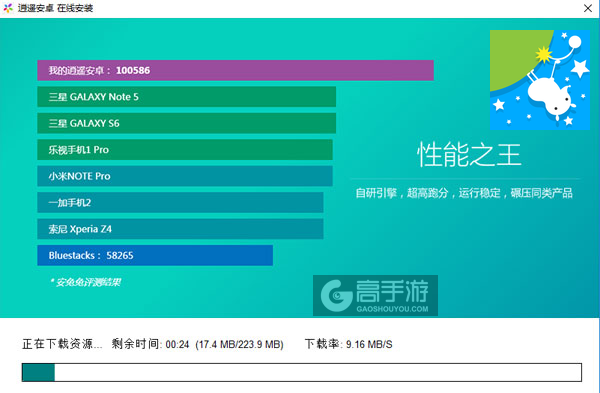Click the 三星 GALAXY Note 5 bar
Image resolution: width=600 pixels, height=393 pixels.
[x=187, y=97]
